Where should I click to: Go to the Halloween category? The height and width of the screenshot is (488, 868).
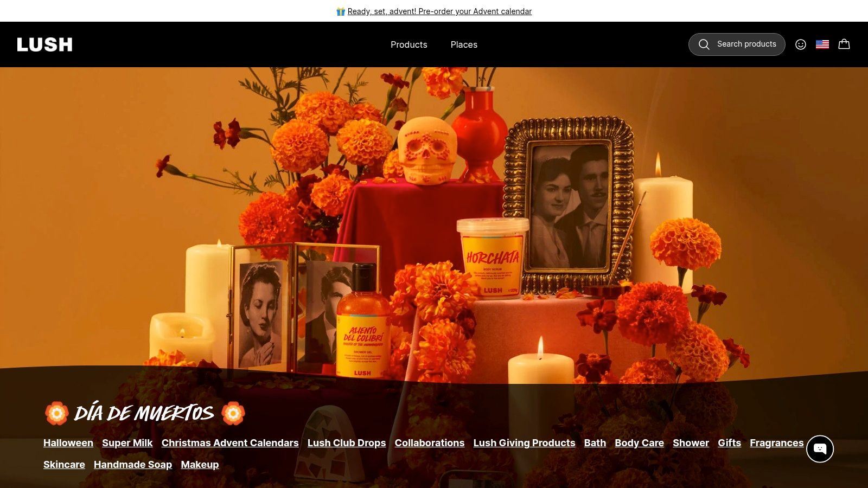point(68,443)
